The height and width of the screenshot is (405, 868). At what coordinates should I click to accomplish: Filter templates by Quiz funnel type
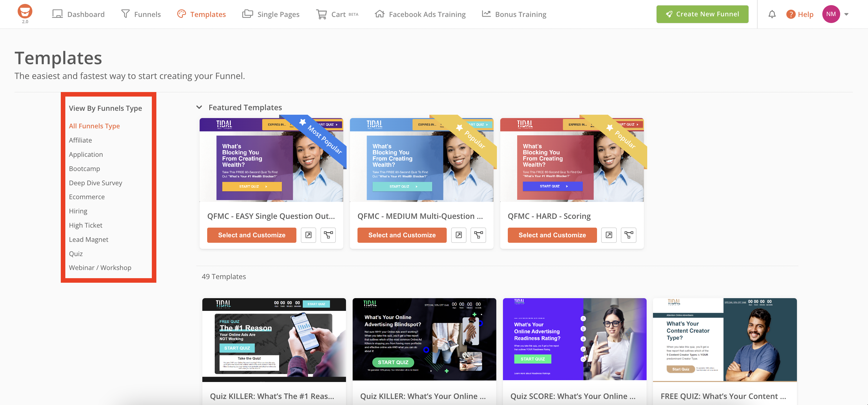click(x=76, y=254)
